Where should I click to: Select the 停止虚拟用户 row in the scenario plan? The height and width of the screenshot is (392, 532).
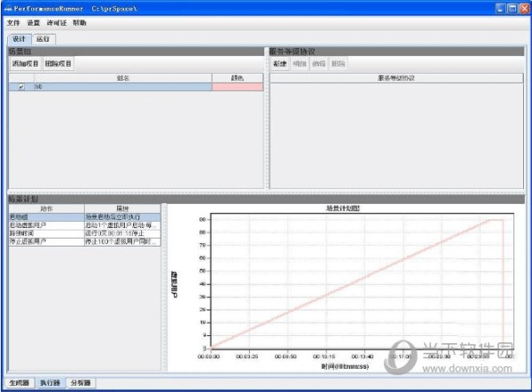tap(27, 241)
